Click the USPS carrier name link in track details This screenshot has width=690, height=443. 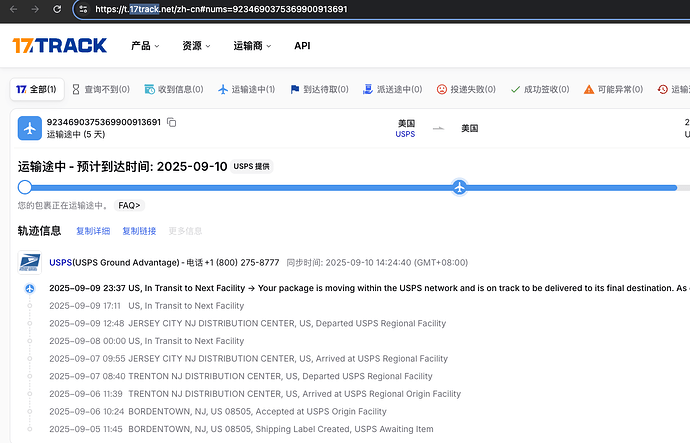(61, 263)
